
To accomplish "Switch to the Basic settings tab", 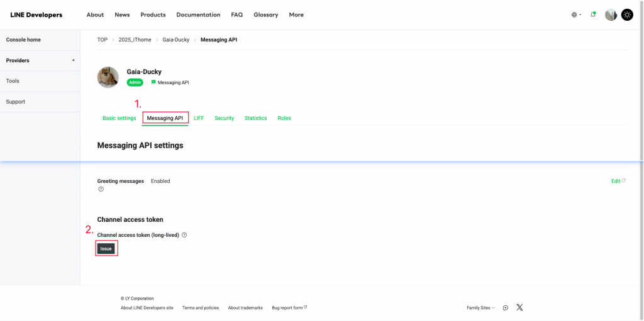I will (119, 118).
